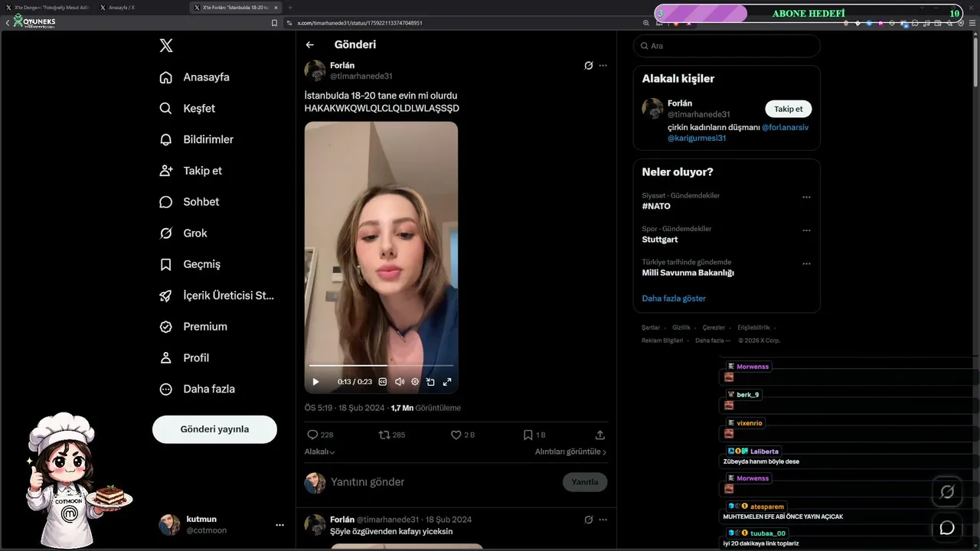This screenshot has width=980, height=551.
Task: Click the Grok icon on the main post
Action: pyautogui.click(x=588, y=66)
